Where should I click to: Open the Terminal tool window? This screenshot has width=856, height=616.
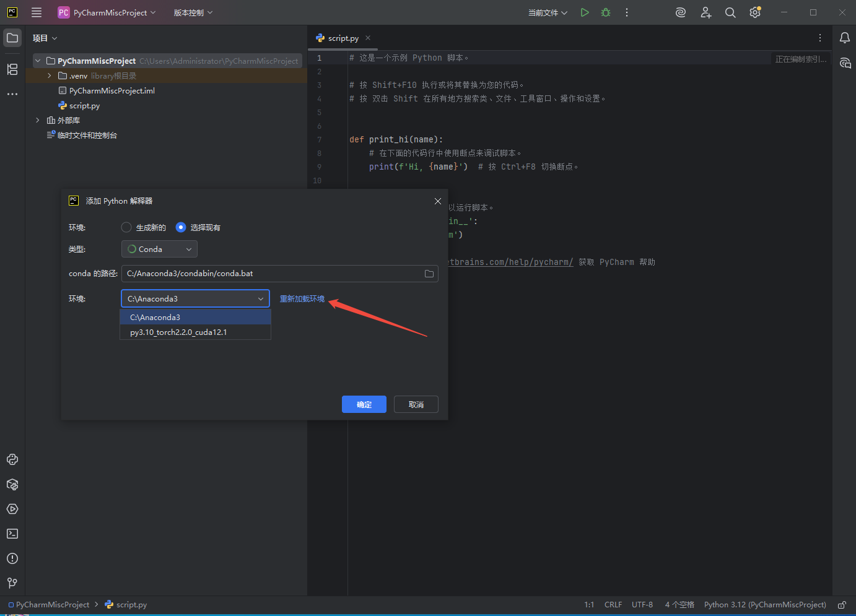coord(12,534)
